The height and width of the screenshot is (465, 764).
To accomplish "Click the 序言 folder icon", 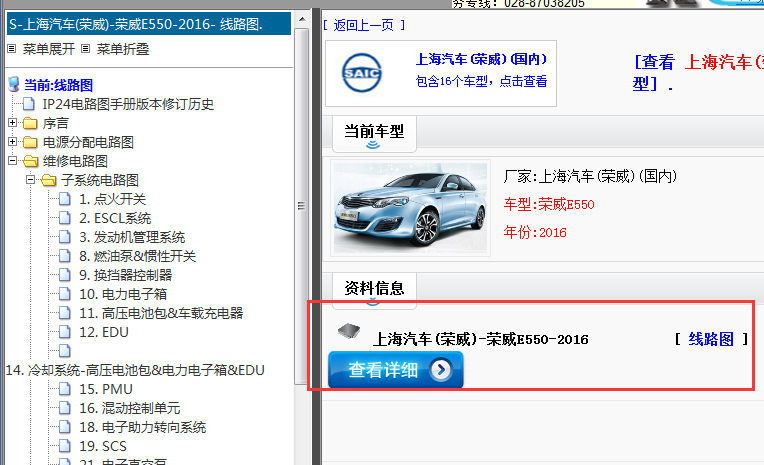I will point(30,123).
